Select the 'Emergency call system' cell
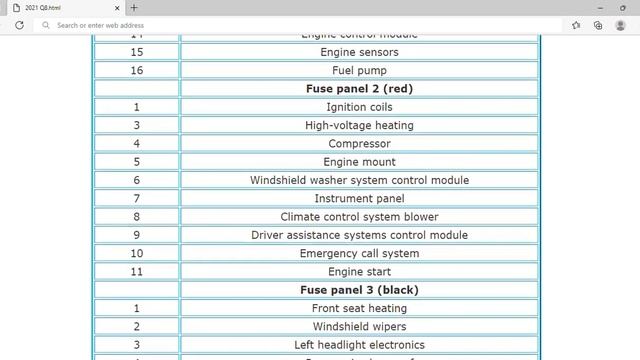The height and width of the screenshot is (360, 640). point(359,253)
